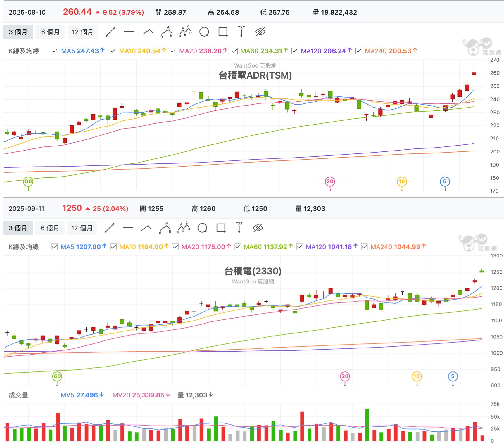504x446 pixels.
Task: Switch to the 12個月 tab on the 2330 chart
Action: click(82, 228)
